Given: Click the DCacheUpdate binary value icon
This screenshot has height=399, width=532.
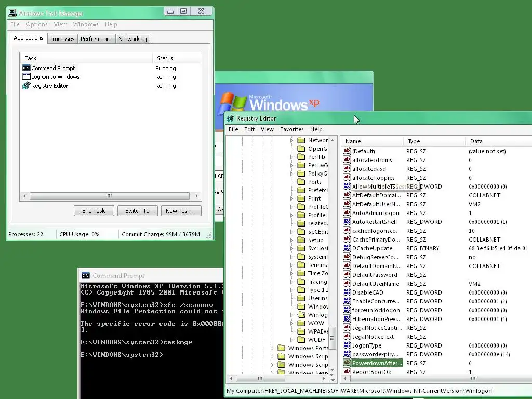Looking at the screenshot, I should 347,248.
